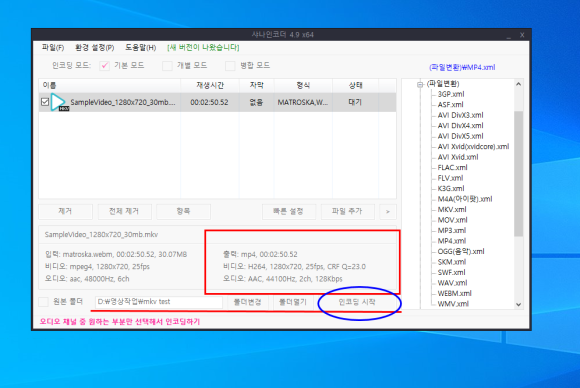Click the > arrow button beside 파일 추가

(x=388, y=212)
